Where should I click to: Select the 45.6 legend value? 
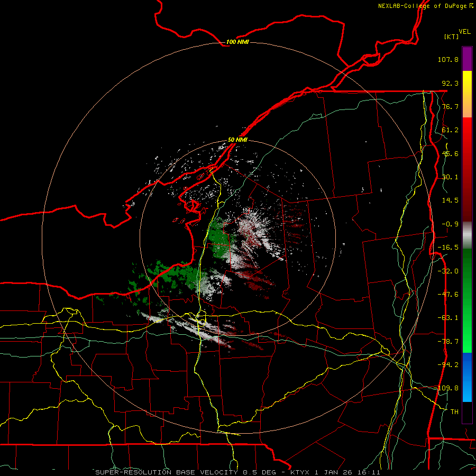pyautogui.click(x=450, y=153)
